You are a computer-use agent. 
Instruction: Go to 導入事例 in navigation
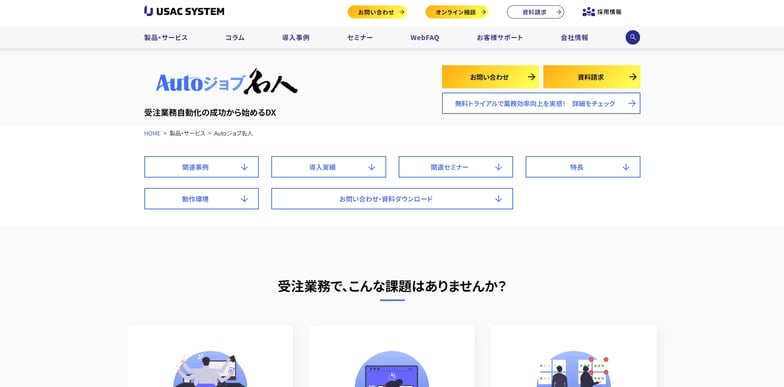tap(296, 38)
